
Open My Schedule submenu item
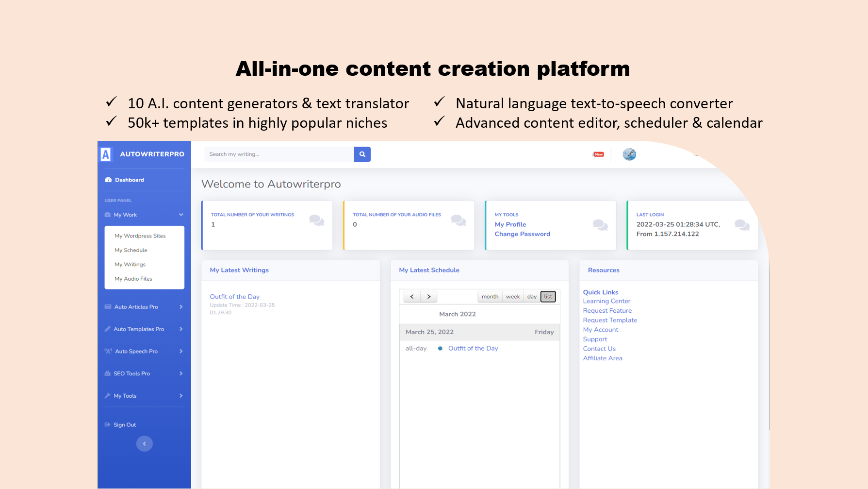pos(131,250)
